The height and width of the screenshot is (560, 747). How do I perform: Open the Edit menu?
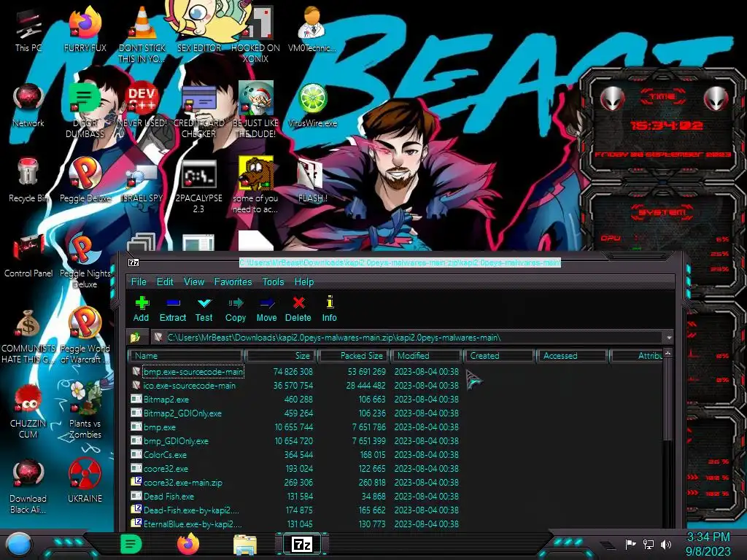pos(165,282)
